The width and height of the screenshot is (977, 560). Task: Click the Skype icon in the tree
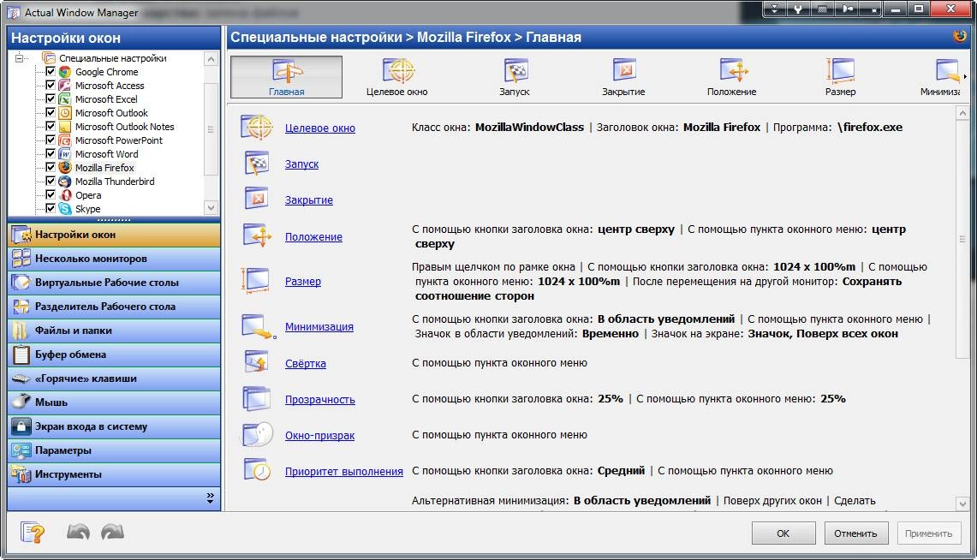point(65,209)
